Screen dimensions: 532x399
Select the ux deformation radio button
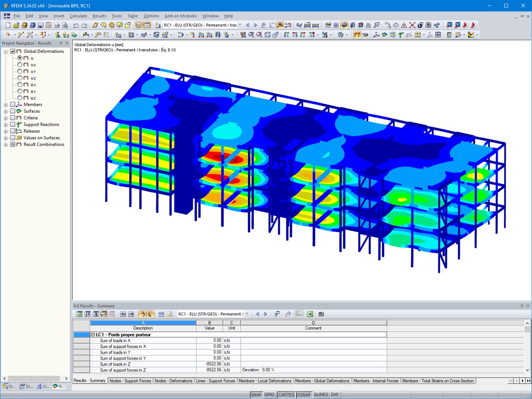[20, 65]
